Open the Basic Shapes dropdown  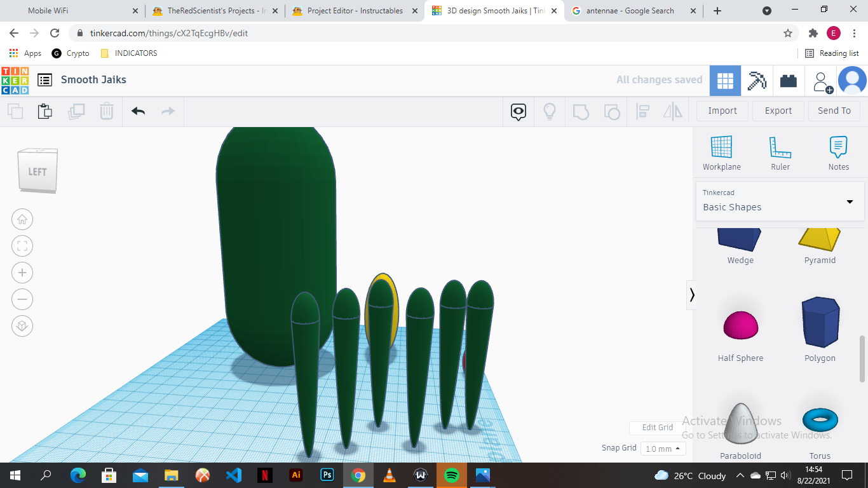tap(780, 201)
